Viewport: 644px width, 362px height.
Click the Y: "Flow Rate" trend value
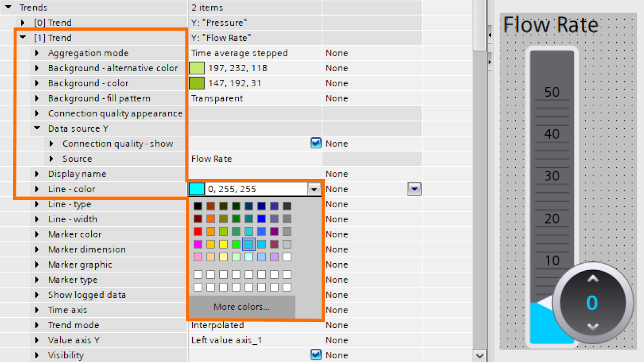pos(221,37)
